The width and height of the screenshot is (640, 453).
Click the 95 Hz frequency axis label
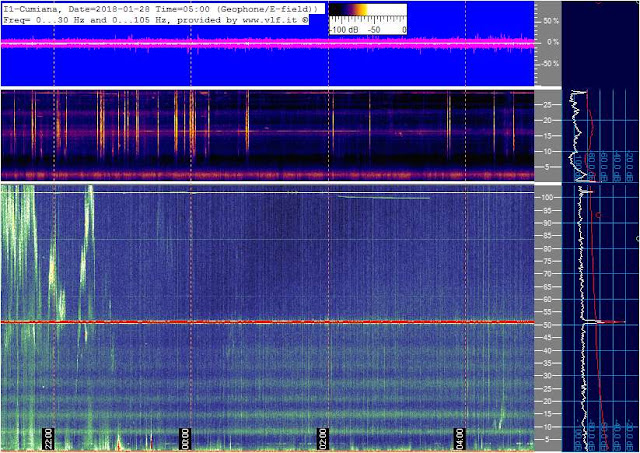(x=547, y=211)
